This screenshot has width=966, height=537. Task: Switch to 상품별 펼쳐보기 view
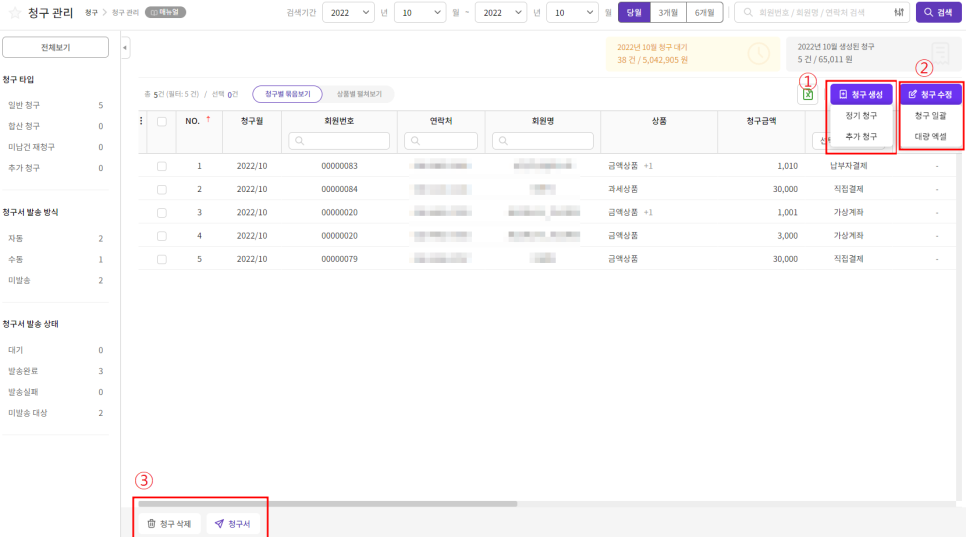[359, 94]
